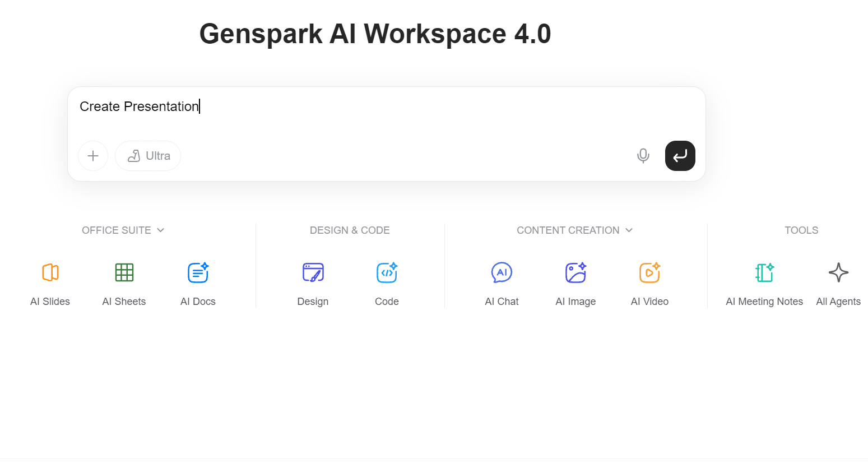Click the AI Chat label
Screen dimensions: 868x463
[502, 302]
